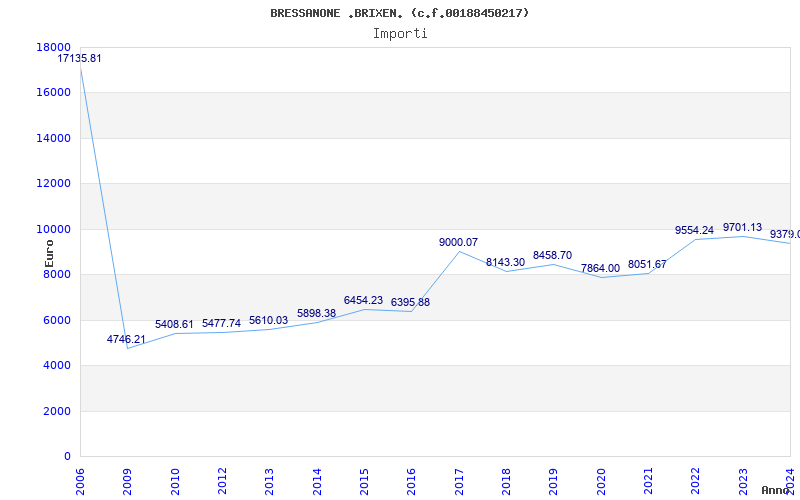This screenshot has height=500, width=800.
Task: Click the 10000 y-axis tick label
Action: click(x=54, y=230)
